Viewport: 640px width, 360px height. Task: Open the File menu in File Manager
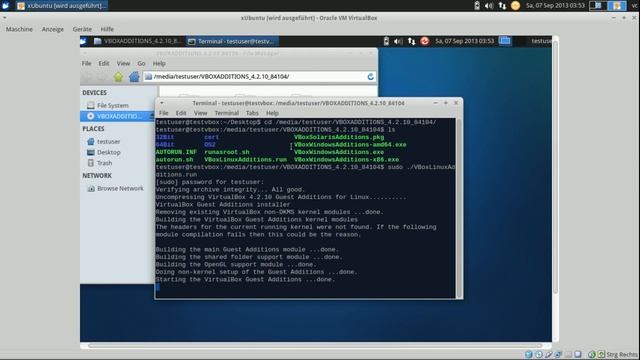(87, 64)
